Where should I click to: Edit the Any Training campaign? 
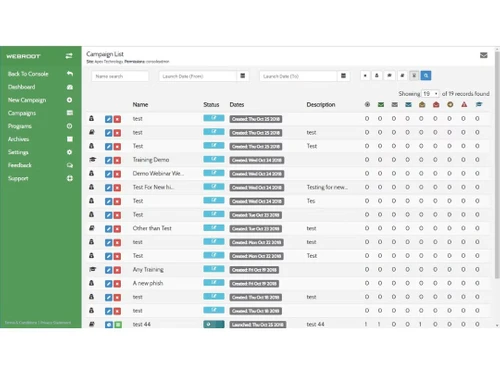(109, 270)
